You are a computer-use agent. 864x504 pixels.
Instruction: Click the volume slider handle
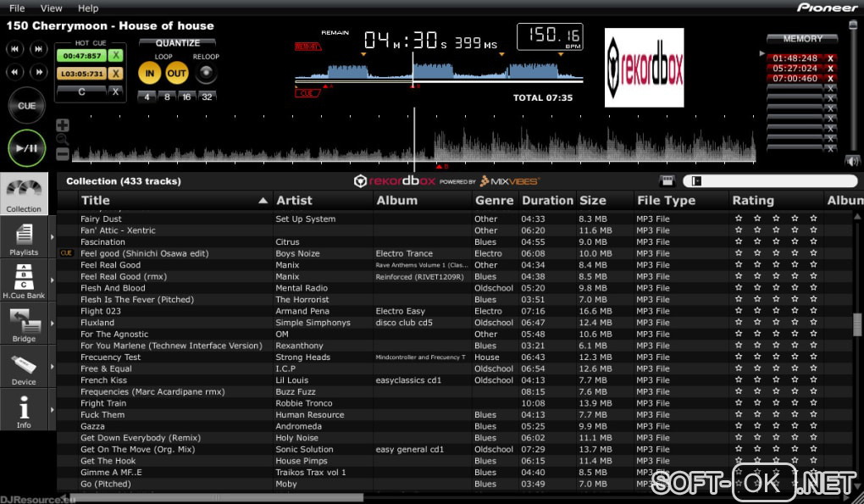pos(854,25)
